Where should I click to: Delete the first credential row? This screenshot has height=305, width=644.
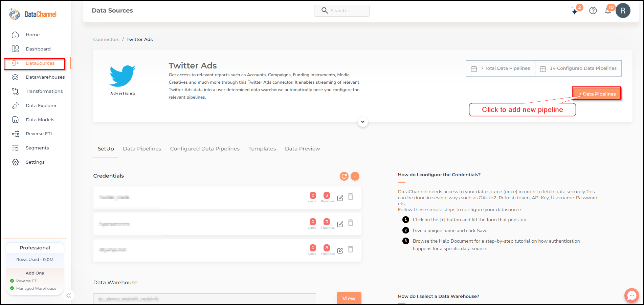pos(351,197)
